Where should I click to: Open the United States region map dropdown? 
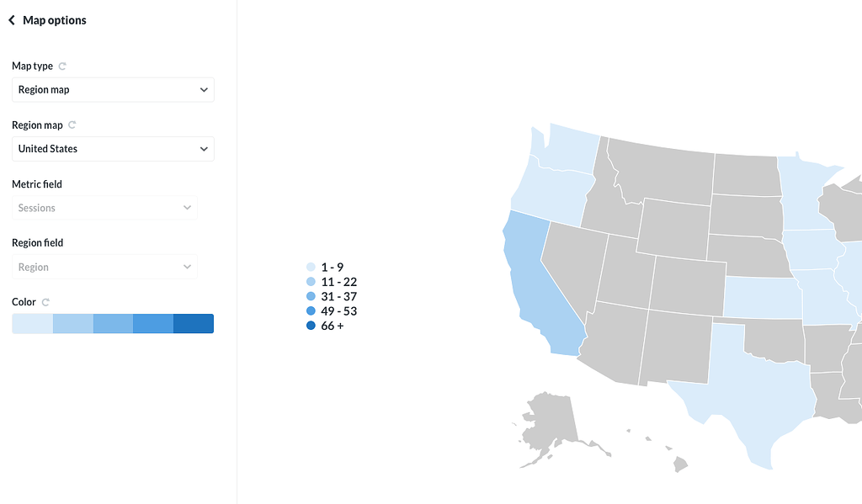tap(113, 149)
